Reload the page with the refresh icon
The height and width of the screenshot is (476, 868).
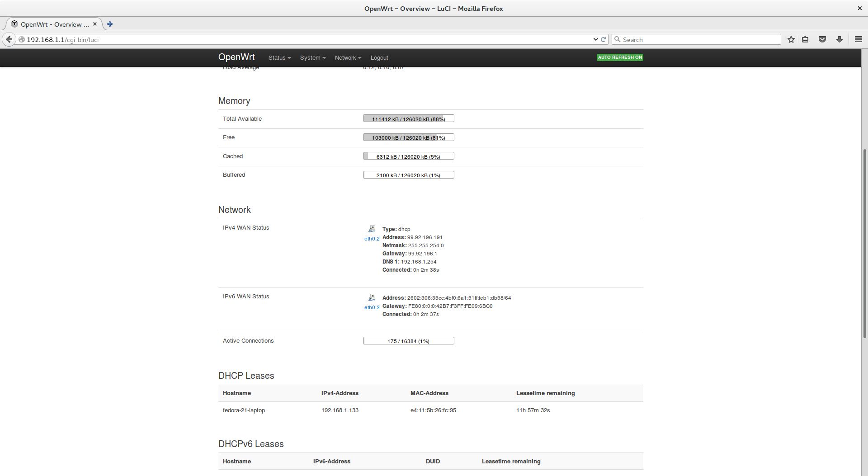pyautogui.click(x=603, y=39)
